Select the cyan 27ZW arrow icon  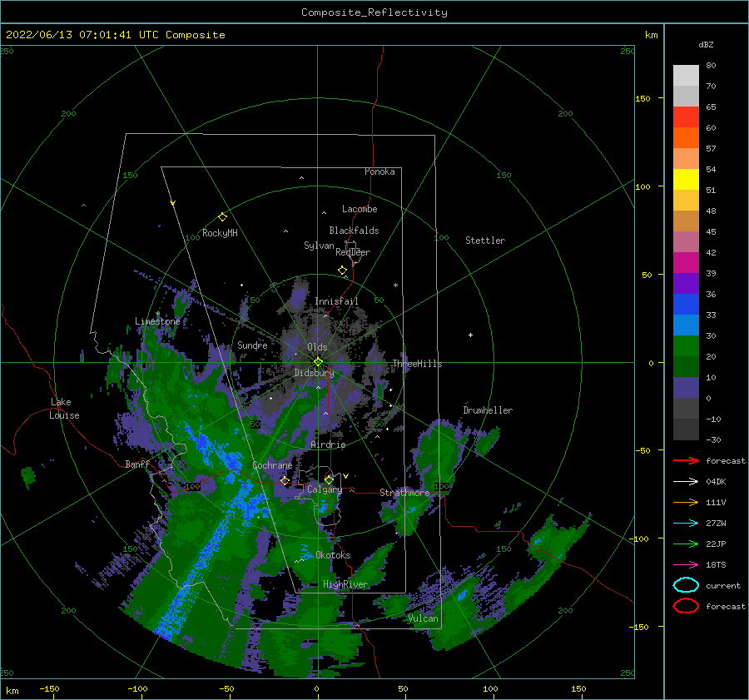pyautogui.click(x=686, y=524)
